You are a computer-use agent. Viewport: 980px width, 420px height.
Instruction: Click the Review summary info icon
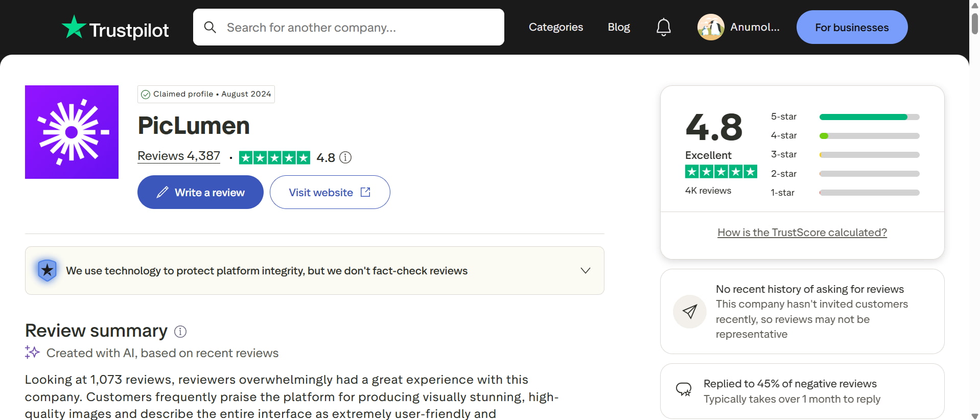(180, 332)
